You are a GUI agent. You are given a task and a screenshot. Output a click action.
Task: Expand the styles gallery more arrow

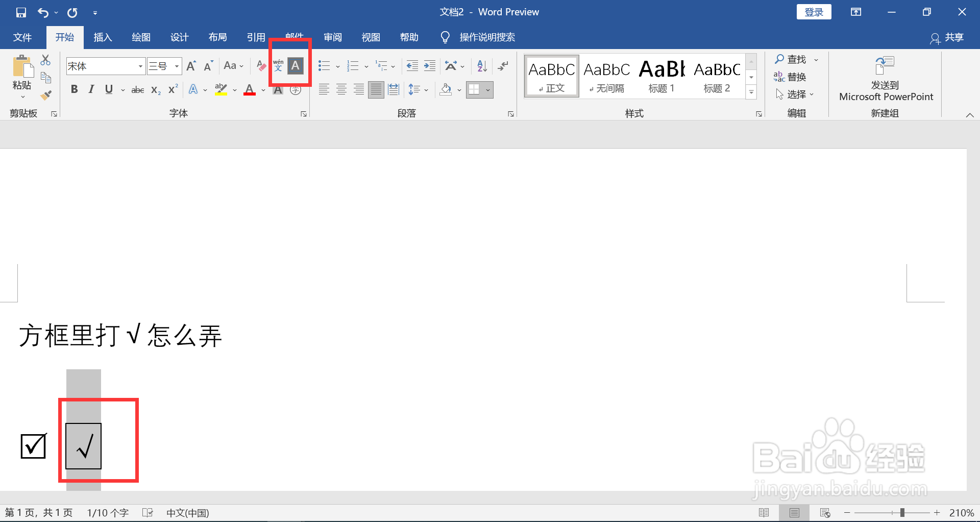click(x=751, y=92)
